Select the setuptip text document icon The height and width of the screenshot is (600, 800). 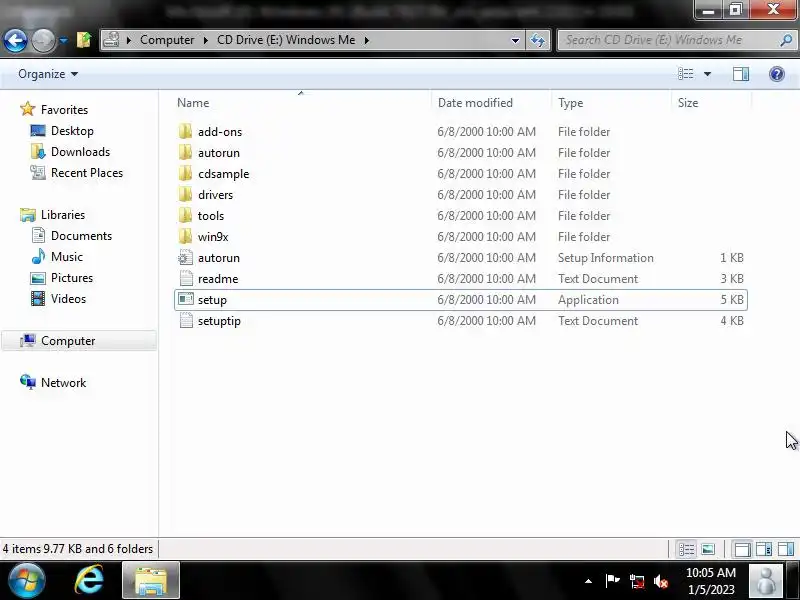[186, 320]
